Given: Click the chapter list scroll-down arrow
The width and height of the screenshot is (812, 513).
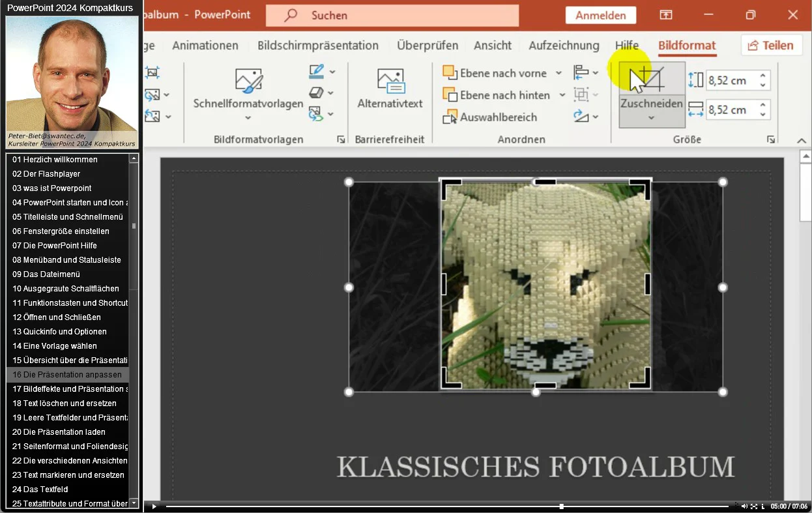Looking at the screenshot, I should (x=134, y=503).
